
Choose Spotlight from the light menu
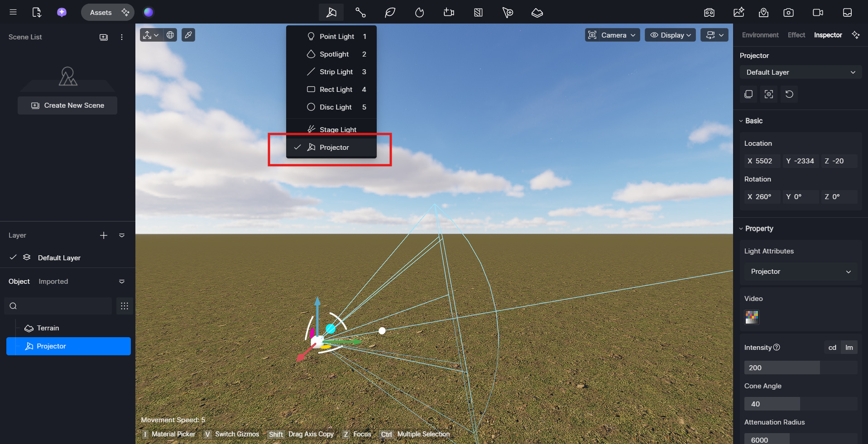[x=334, y=54]
